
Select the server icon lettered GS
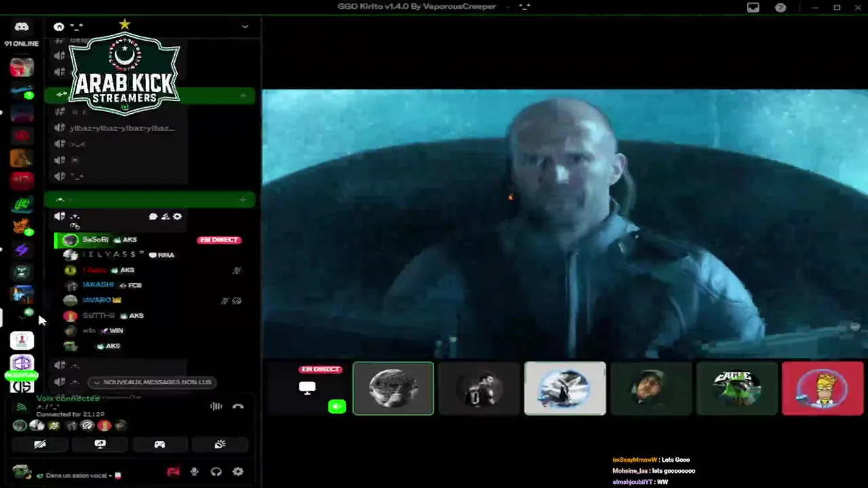click(x=22, y=386)
